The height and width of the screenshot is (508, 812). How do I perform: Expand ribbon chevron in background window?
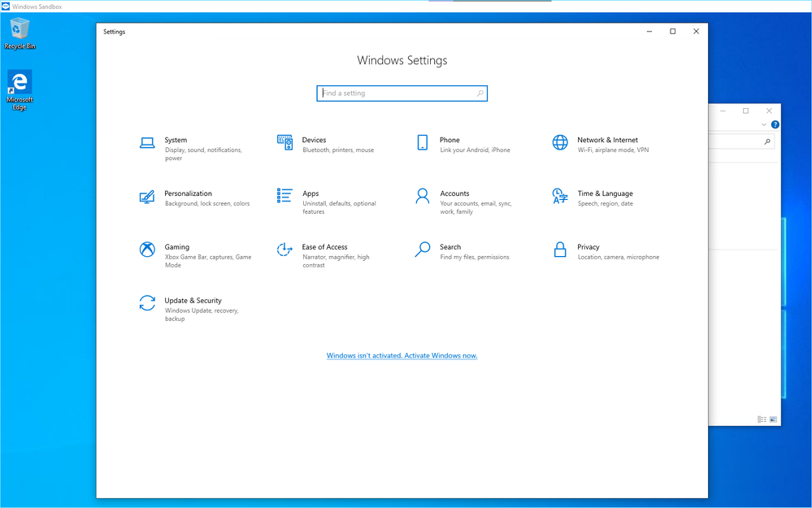tap(764, 124)
